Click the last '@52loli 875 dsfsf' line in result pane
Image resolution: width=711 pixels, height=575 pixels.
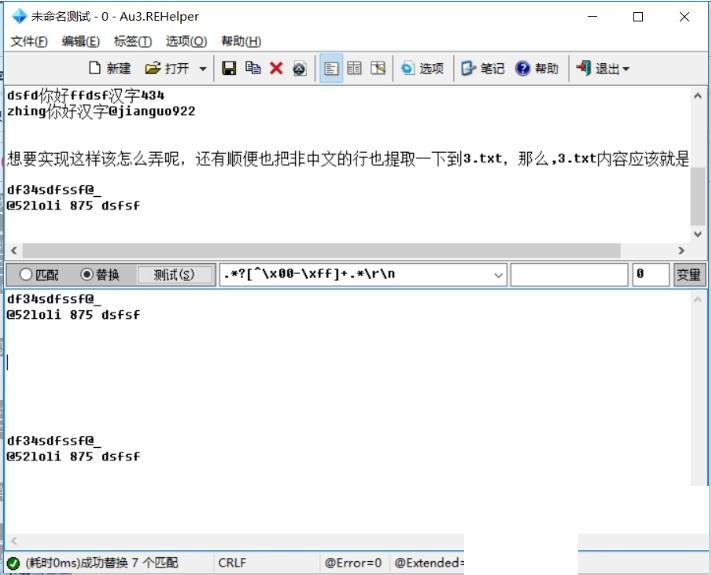[73, 456]
